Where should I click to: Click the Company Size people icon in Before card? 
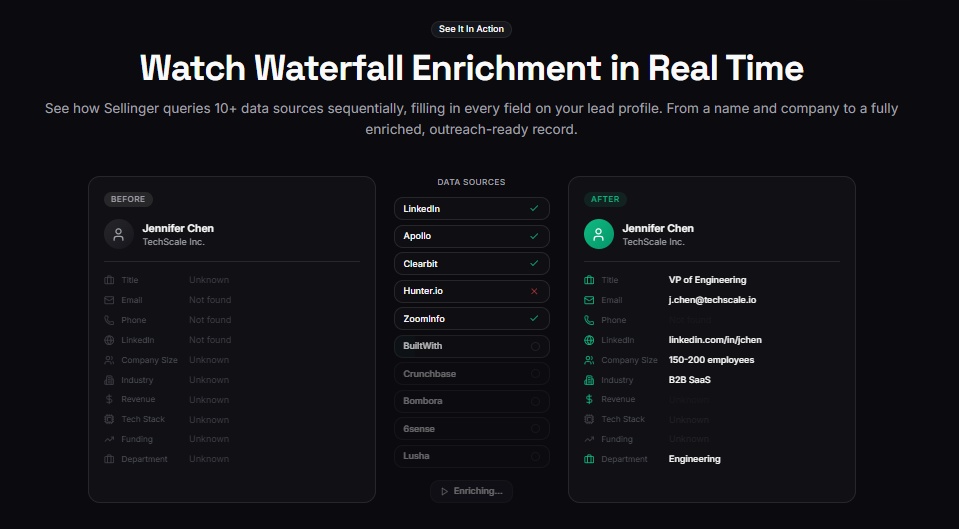point(109,360)
